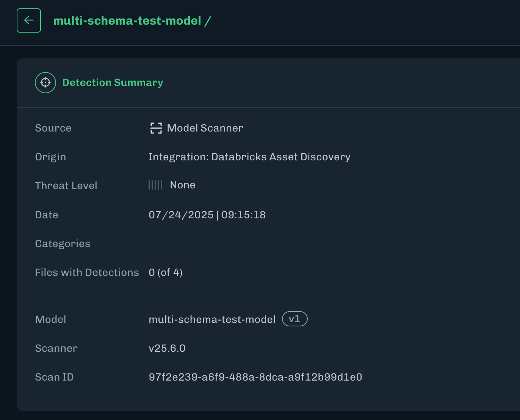Click the 0 (of 4) files count
Image resolution: width=520 pixels, height=420 pixels.
166,273
